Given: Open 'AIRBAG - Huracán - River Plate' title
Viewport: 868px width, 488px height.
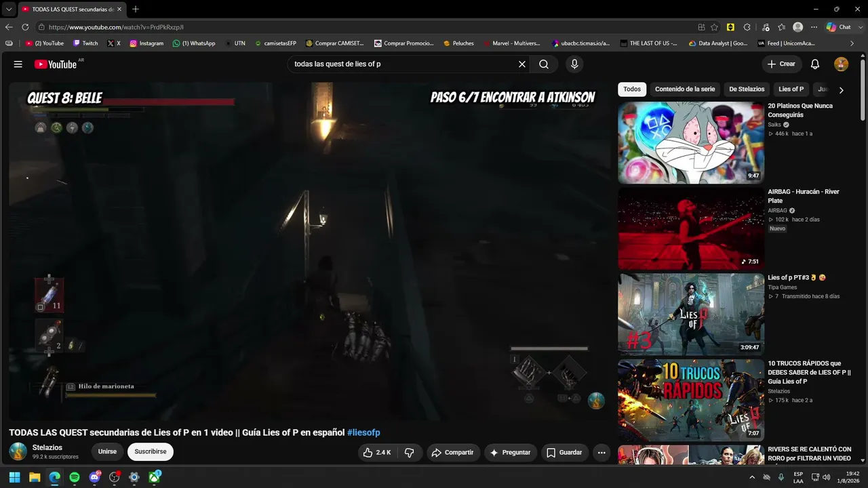Looking at the screenshot, I should pos(804,196).
